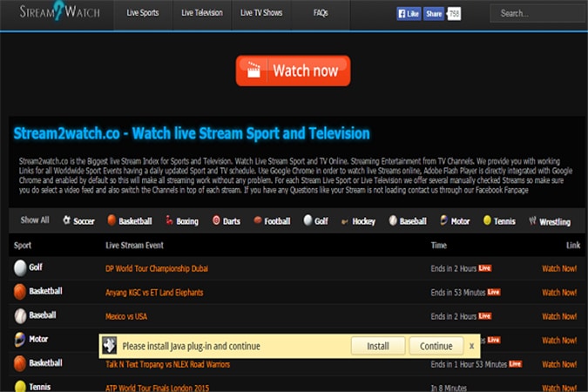Filter events by Tennis
Image resolution: width=588 pixels, height=392 pixels.
click(x=499, y=220)
